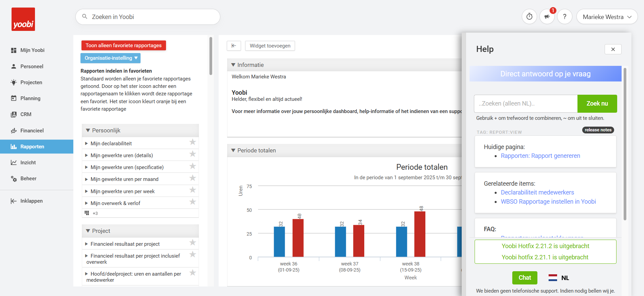The width and height of the screenshot is (644, 296).
Task: Open announcements megaphone icon with notification badge
Action: [547, 17]
